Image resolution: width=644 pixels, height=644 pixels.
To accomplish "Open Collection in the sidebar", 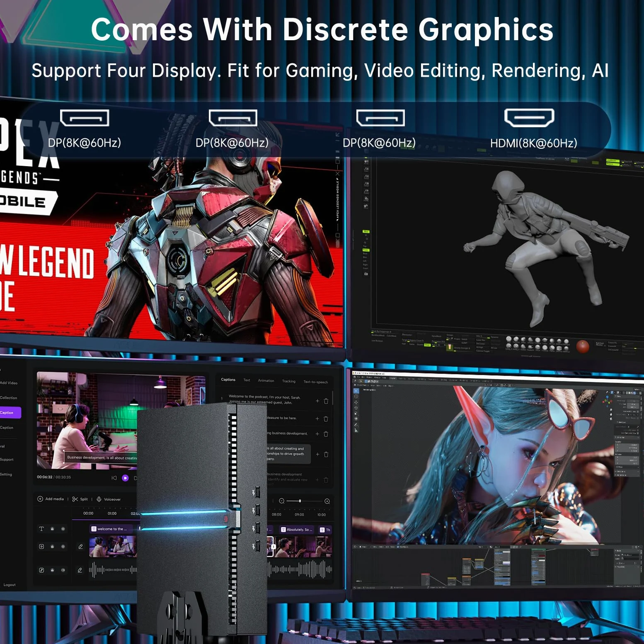I will point(9,398).
